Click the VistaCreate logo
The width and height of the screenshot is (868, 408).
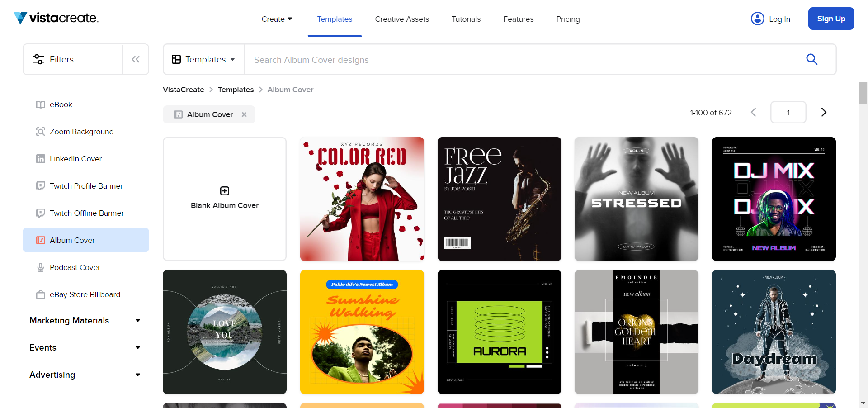tap(56, 18)
